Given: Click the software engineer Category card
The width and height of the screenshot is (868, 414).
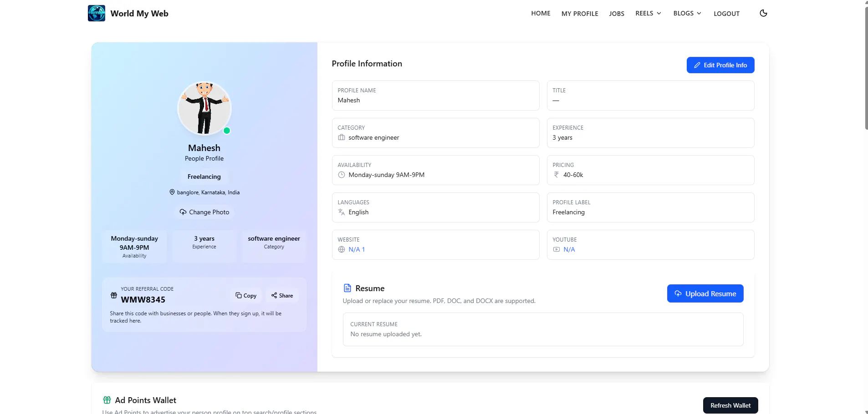Looking at the screenshot, I should coord(274,247).
